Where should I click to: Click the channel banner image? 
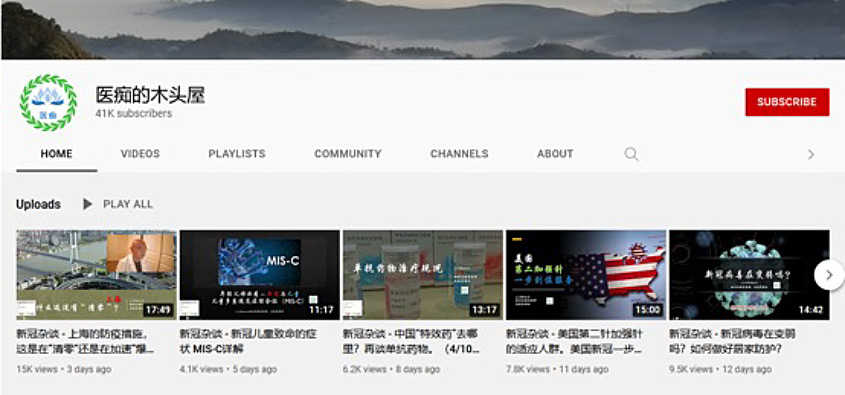tap(422, 29)
